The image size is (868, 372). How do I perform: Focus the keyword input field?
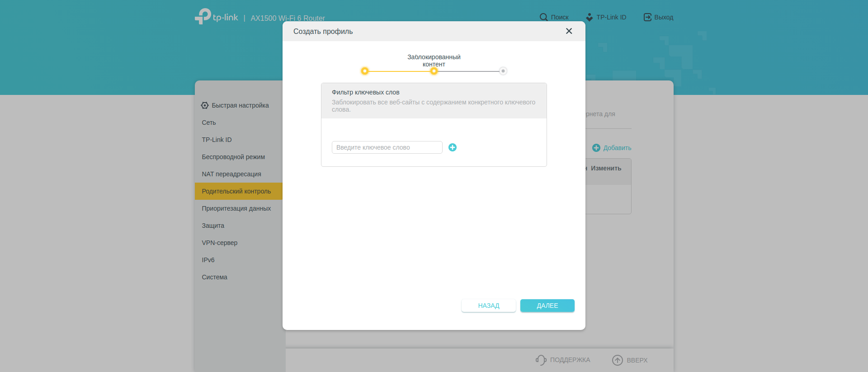tap(387, 147)
